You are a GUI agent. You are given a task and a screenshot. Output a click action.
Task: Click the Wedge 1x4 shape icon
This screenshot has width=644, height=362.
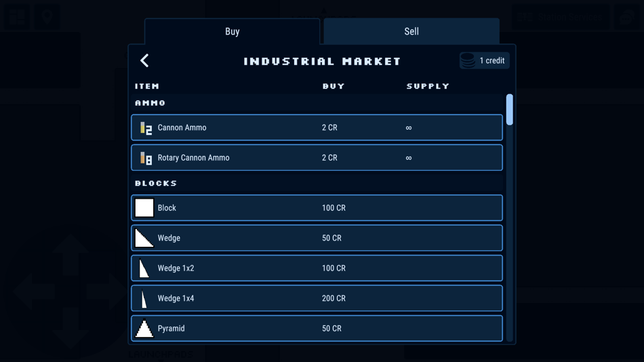pos(144,298)
